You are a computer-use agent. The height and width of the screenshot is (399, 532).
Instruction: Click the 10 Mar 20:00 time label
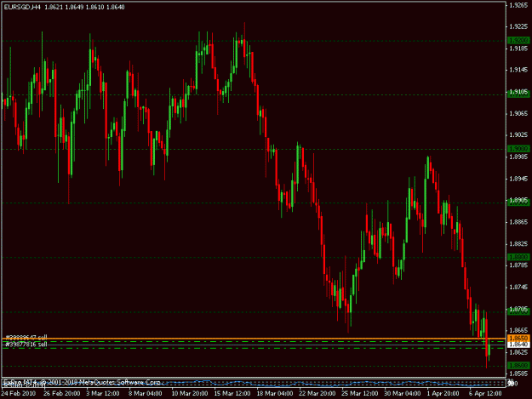point(189,393)
